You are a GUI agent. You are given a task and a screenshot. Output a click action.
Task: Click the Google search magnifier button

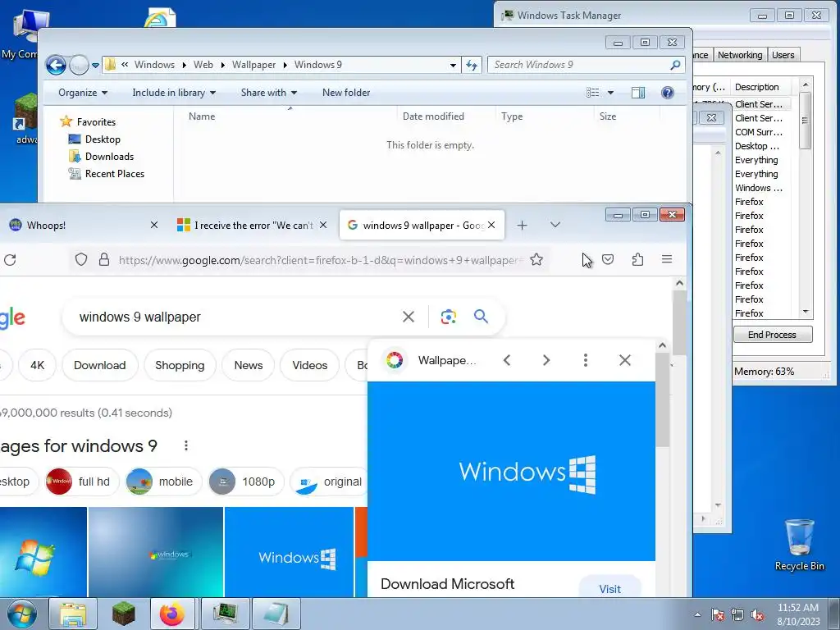point(481,317)
